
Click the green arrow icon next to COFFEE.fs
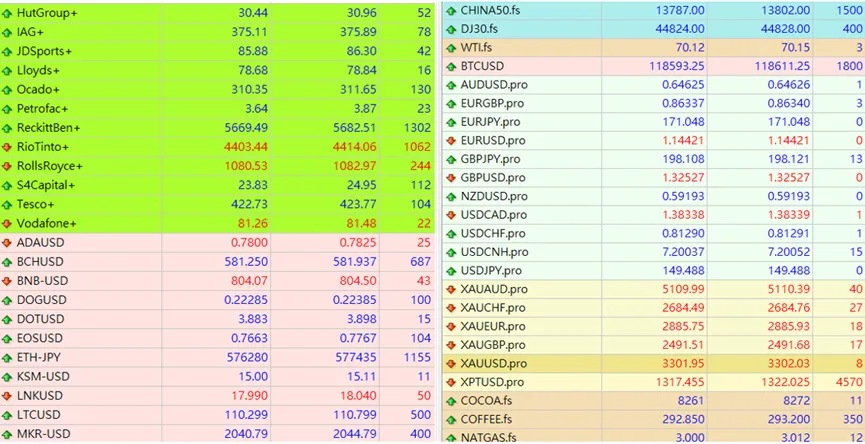tap(451, 420)
